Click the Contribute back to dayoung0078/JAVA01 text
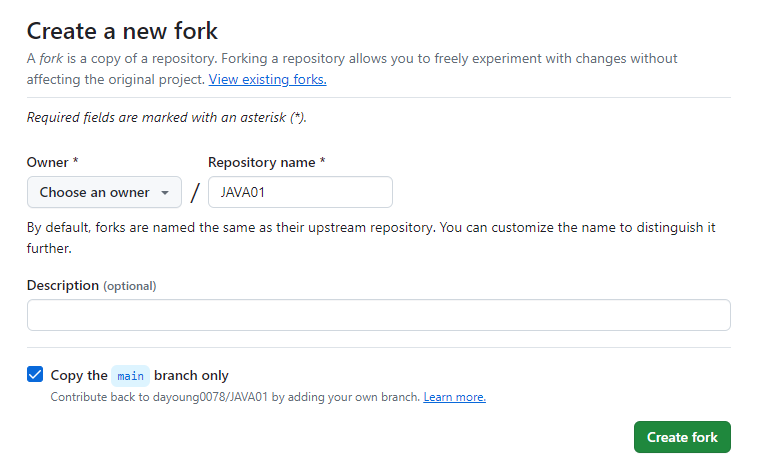Viewport: 771px width, 476px height. [x=235, y=397]
